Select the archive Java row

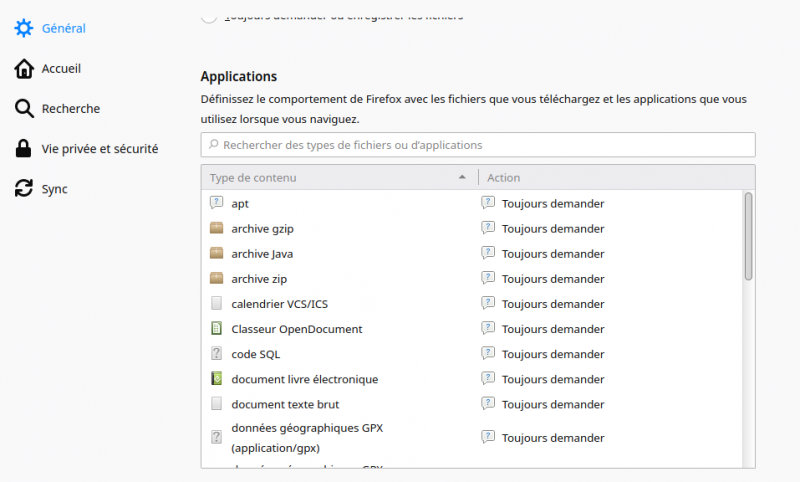coord(472,253)
